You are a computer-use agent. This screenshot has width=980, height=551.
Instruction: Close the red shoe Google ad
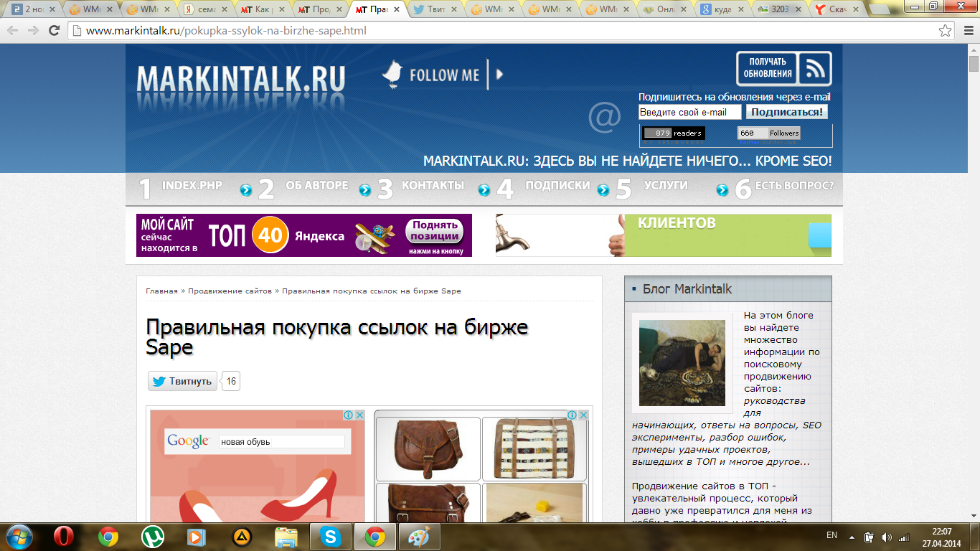359,415
